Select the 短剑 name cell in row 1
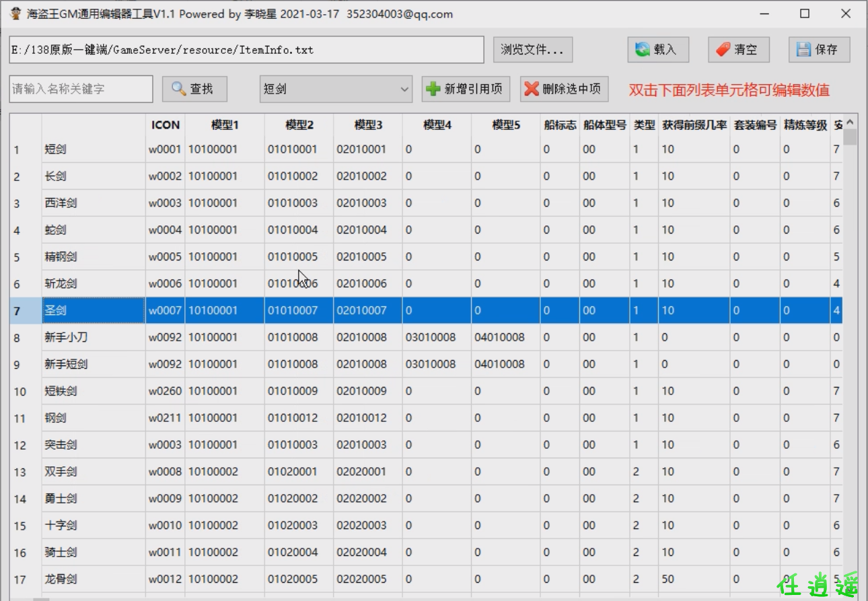This screenshot has height=601, width=868. point(94,149)
